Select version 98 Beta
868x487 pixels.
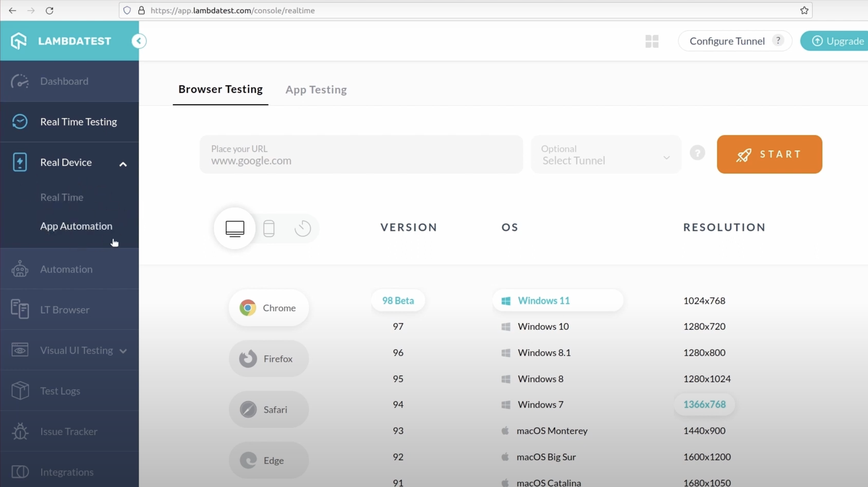tap(398, 301)
